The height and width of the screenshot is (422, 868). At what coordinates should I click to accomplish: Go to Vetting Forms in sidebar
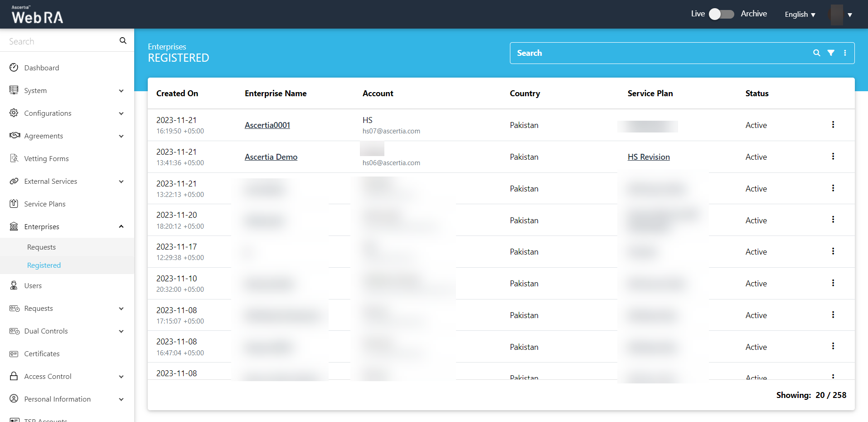point(46,159)
